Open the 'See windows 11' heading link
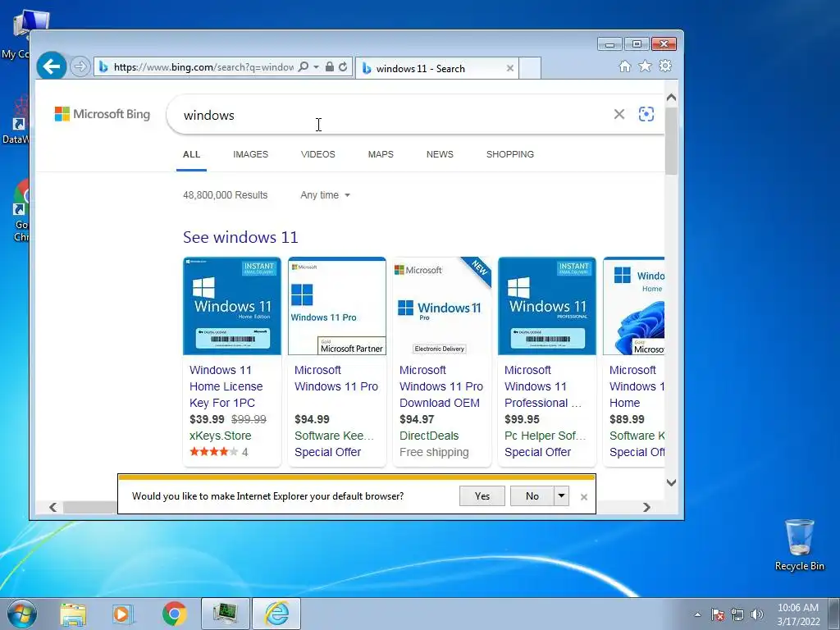 [x=240, y=237]
